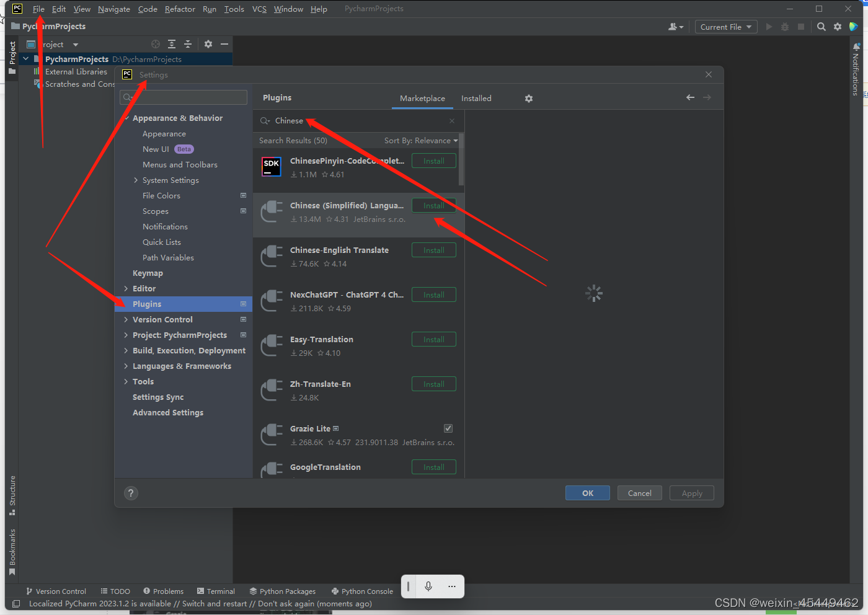Click the microphone icon in floating bar

pos(428,586)
